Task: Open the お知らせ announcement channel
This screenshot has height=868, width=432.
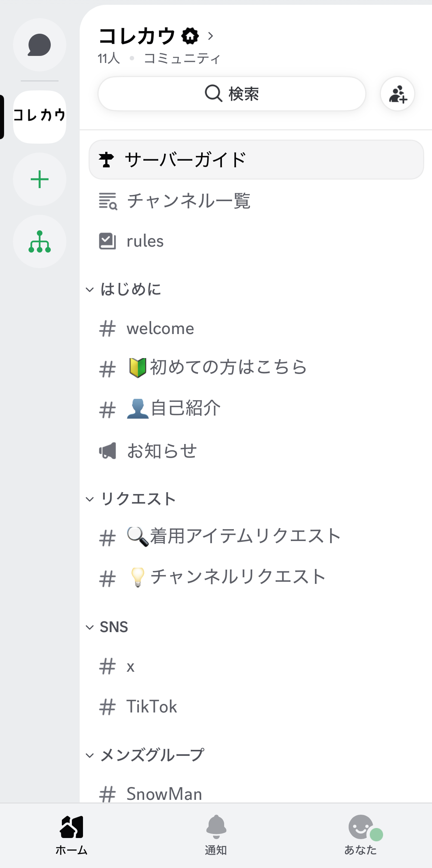Action: [x=162, y=451]
